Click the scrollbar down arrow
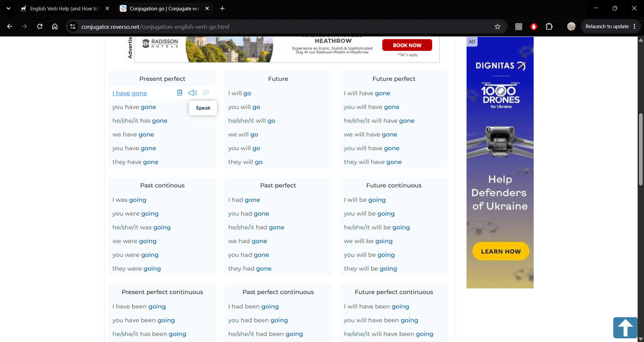The width and height of the screenshot is (644, 342). pos(641,339)
